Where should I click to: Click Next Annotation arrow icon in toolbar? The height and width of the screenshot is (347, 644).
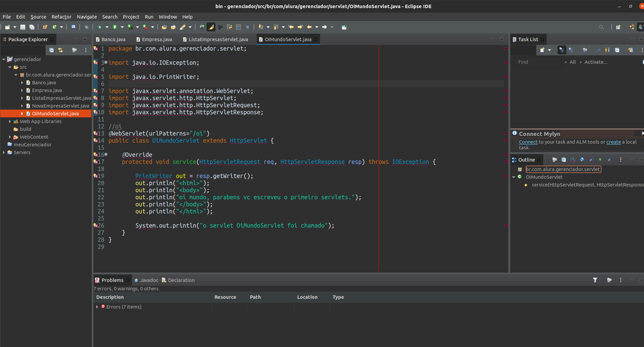261,27
